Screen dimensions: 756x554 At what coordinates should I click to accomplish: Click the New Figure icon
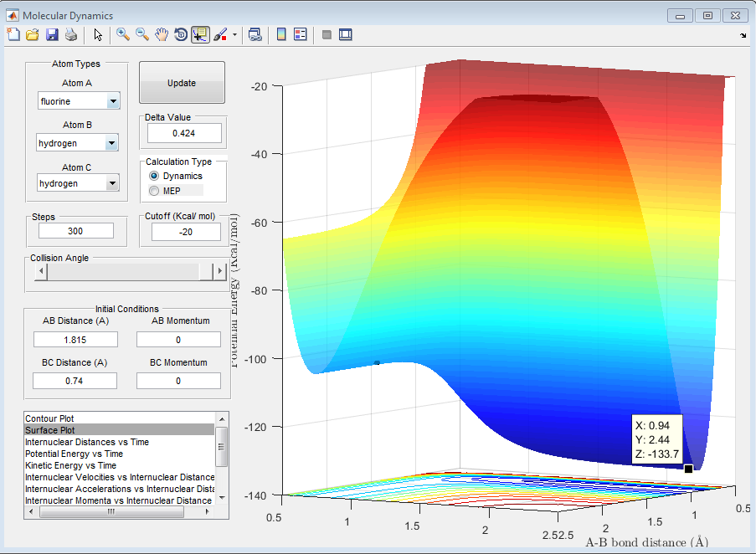coord(13,34)
